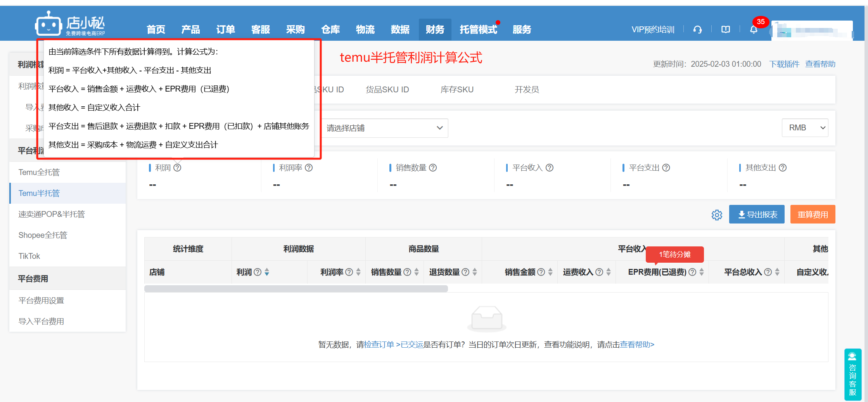Select Temu全托管 in sidebar
The width and height of the screenshot is (868, 402).
point(67,172)
